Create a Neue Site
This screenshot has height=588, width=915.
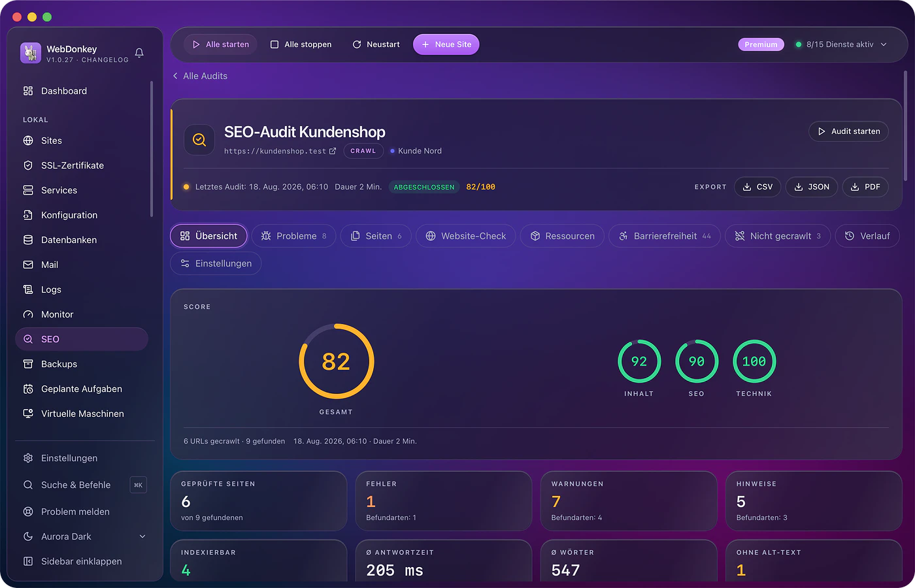click(446, 44)
